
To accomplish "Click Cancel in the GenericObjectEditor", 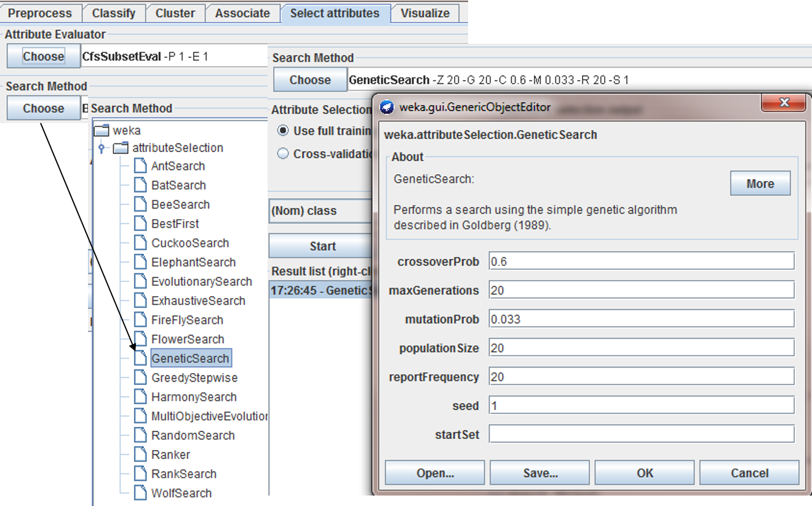I will pos(749,473).
